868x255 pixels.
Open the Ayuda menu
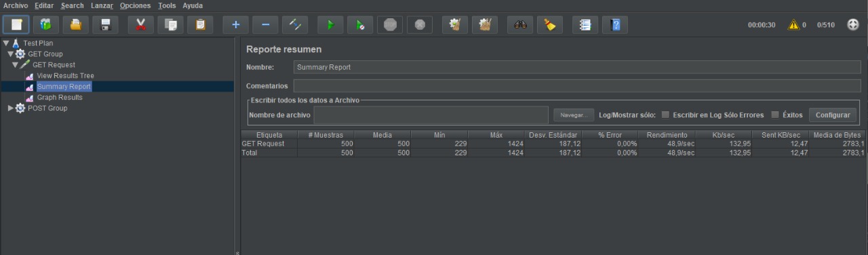click(x=193, y=5)
